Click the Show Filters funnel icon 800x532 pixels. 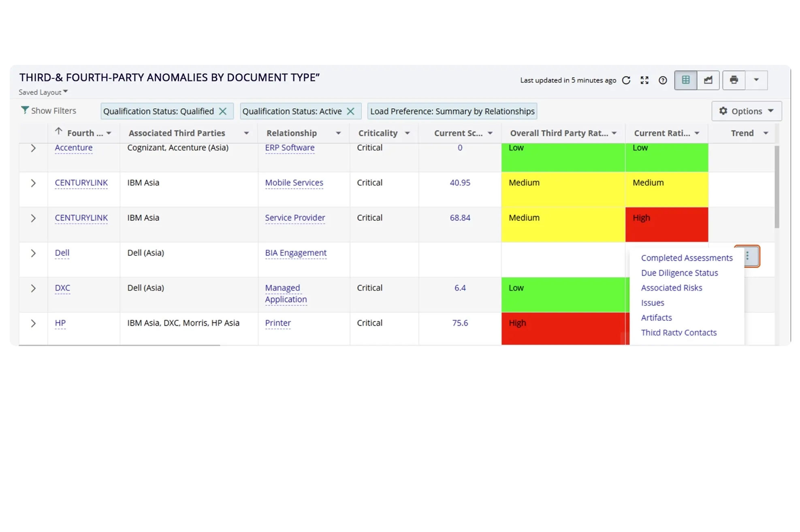tap(25, 110)
